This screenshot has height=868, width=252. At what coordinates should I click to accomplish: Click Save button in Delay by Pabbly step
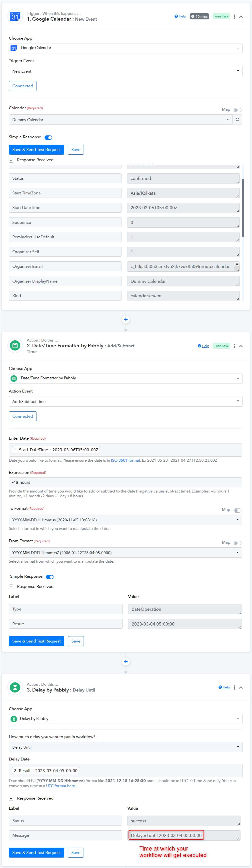click(x=76, y=852)
